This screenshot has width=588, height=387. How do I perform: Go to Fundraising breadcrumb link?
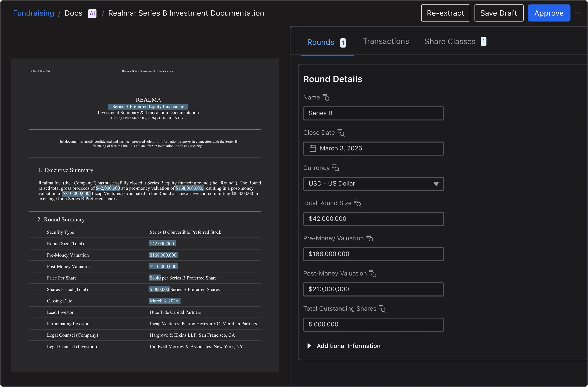[34, 13]
